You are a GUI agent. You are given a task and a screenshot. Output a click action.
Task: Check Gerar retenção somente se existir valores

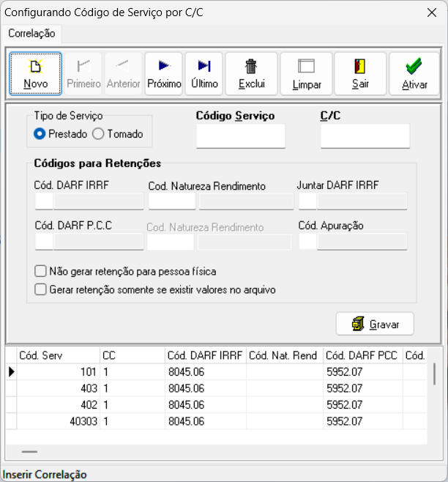pyautogui.click(x=155, y=289)
